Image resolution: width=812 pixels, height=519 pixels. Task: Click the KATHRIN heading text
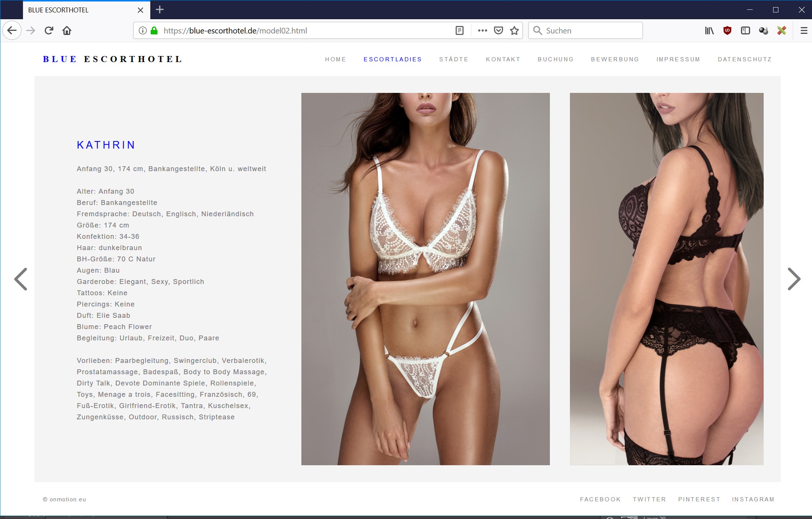click(x=106, y=145)
